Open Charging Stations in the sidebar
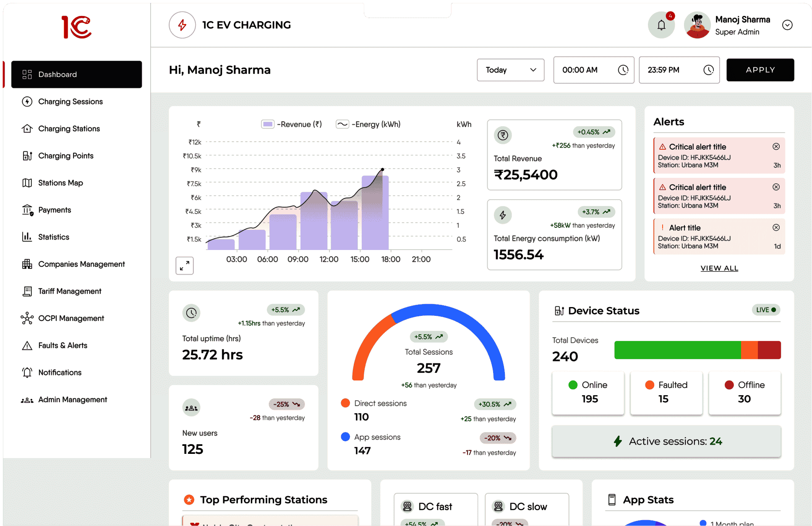 [x=69, y=129]
